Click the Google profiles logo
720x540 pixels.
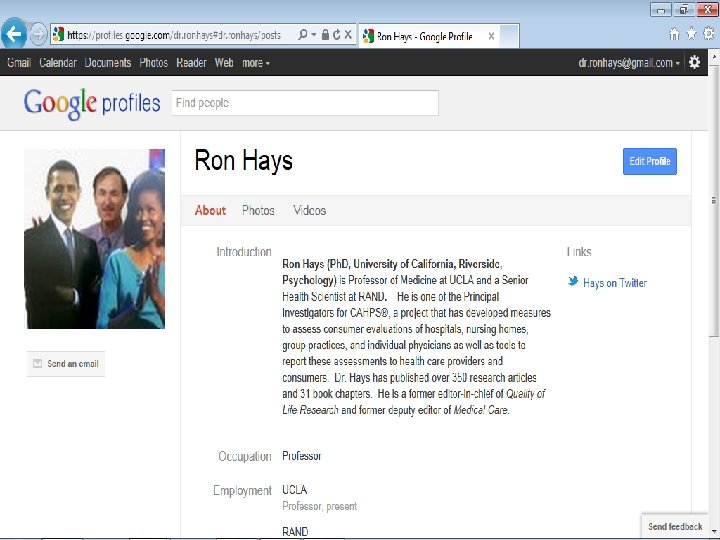click(x=92, y=103)
